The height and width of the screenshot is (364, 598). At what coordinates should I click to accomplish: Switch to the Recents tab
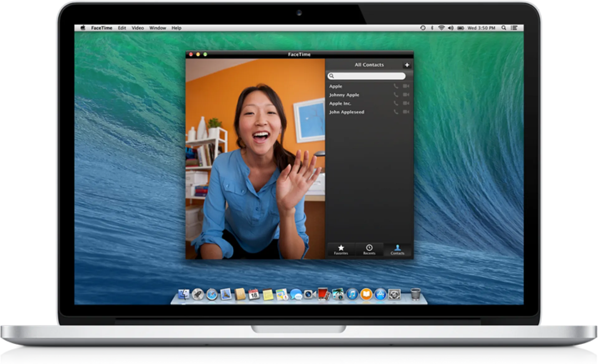[x=369, y=250]
